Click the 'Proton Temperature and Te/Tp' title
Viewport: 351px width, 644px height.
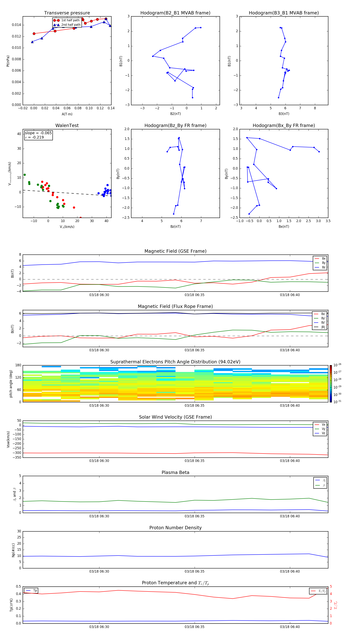coord(175,583)
